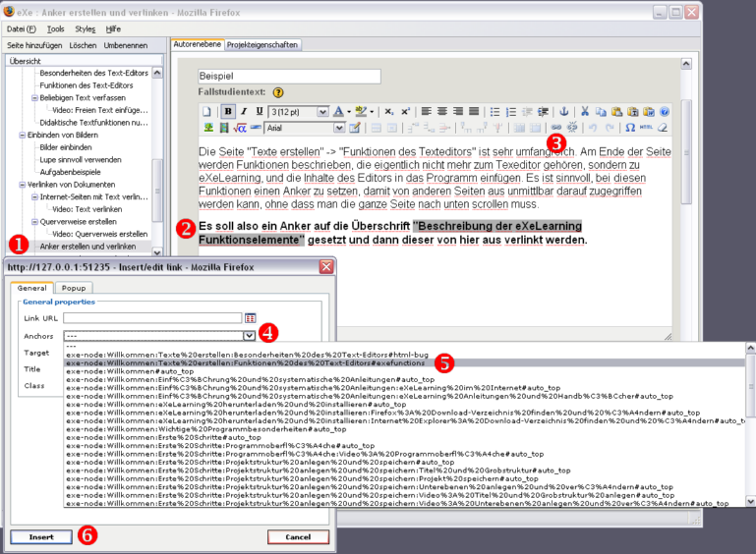This screenshot has width=756, height=554.
Task: Click the Beispiel title input field
Action: click(289, 76)
